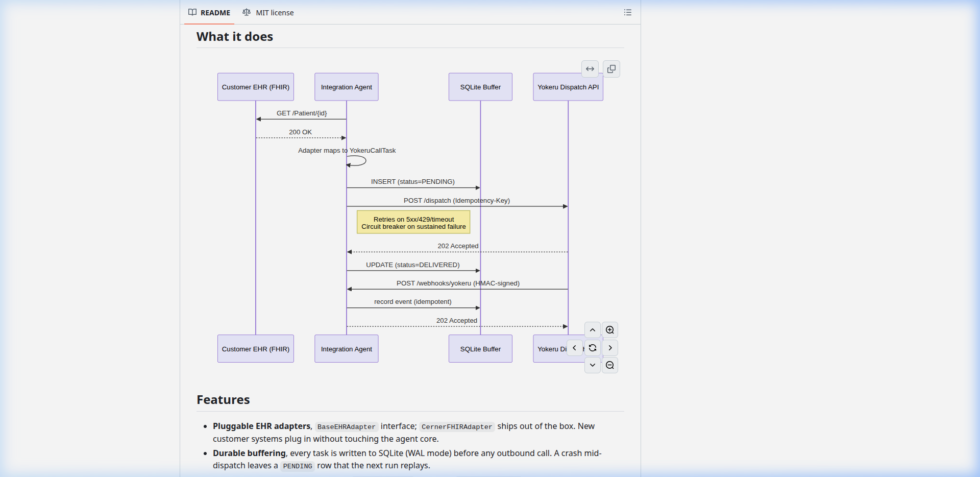Click the bottom SQLite Buffer box
This screenshot has width=980, height=477.
[x=480, y=349]
